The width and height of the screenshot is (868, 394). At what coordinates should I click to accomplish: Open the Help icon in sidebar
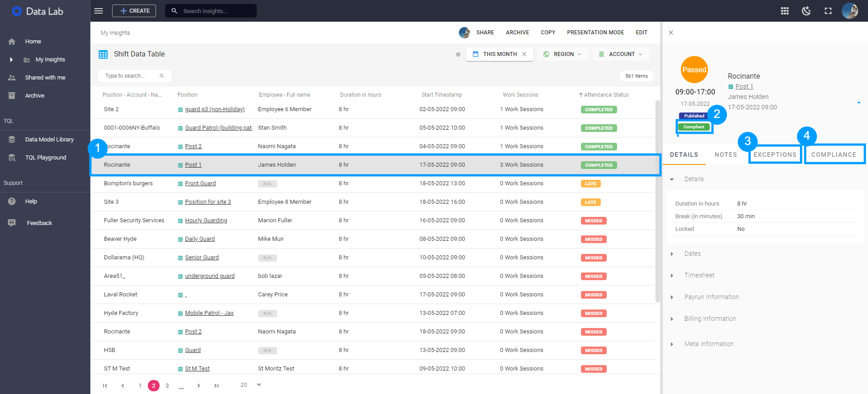[x=12, y=202]
